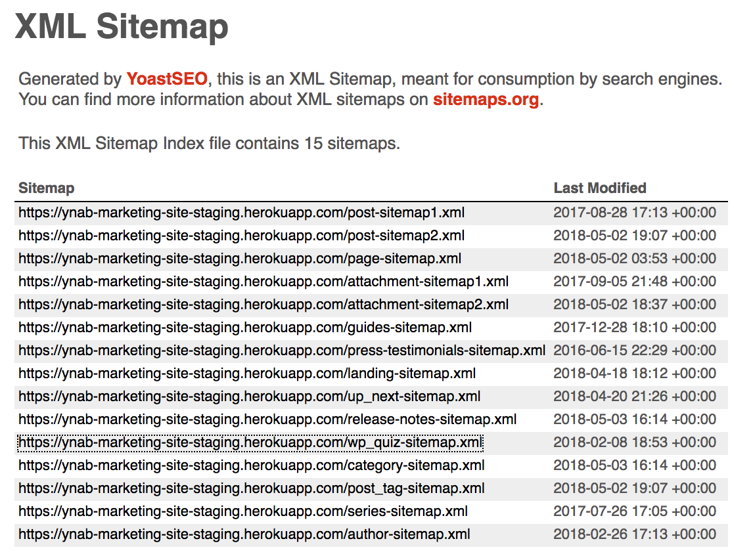Viewport: 730px width, 560px height.
Task: Open the release-notes-sitemap.xml link
Action: (267, 420)
